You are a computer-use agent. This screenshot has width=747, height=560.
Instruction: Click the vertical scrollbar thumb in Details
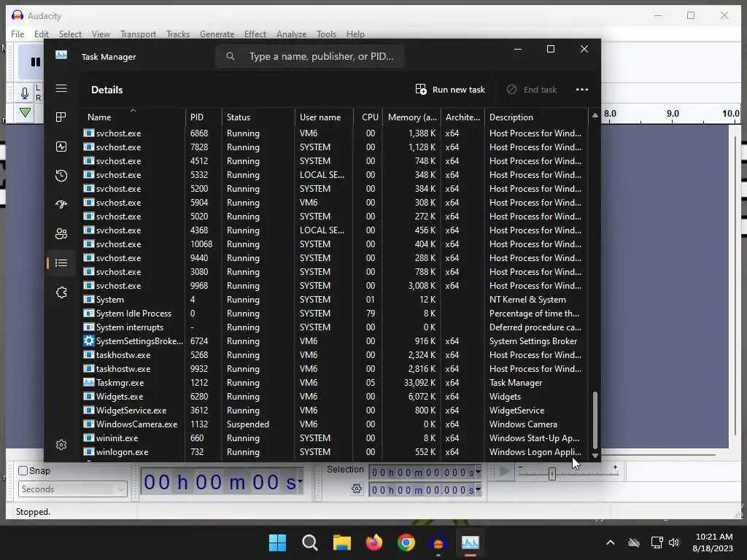point(595,420)
